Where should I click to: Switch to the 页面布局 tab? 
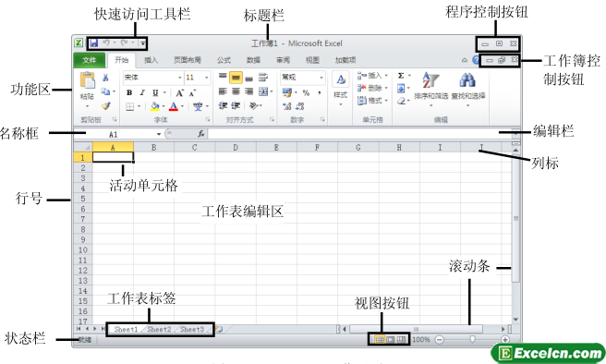pyautogui.click(x=188, y=60)
